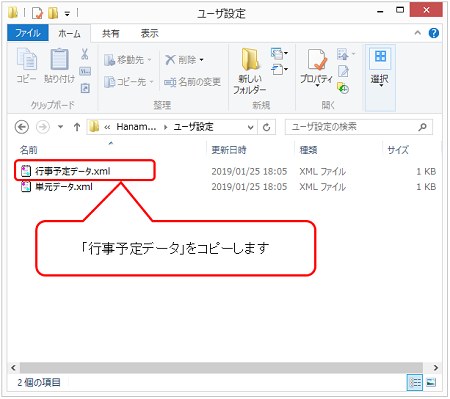Switch to the Share (共有) tab
450x399 pixels.
pyautogui.click(x=110, y=33)
